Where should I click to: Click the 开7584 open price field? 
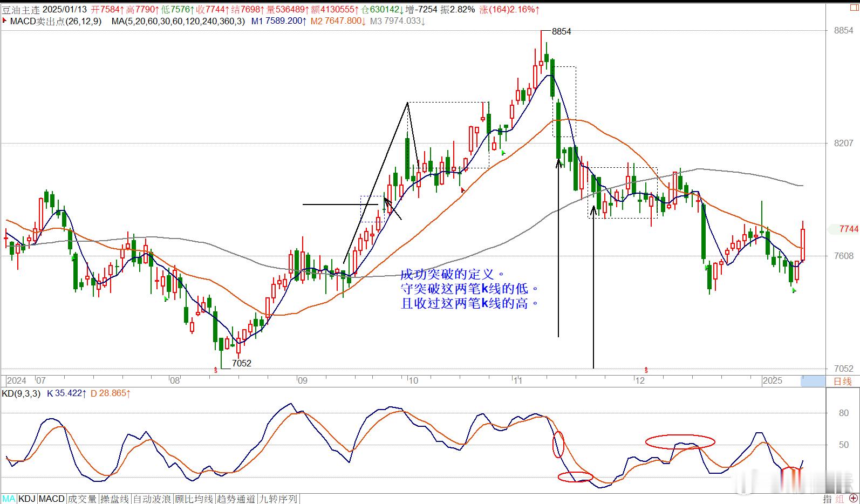click(107, 9)
